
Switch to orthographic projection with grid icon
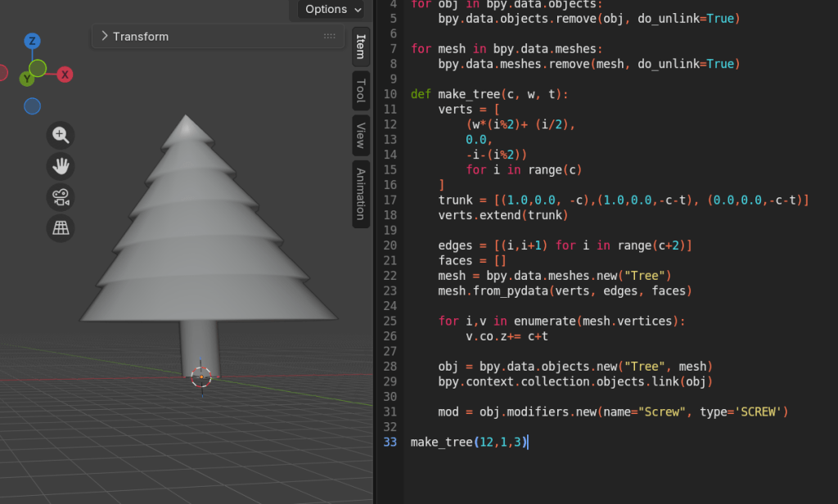coord(60,228)
